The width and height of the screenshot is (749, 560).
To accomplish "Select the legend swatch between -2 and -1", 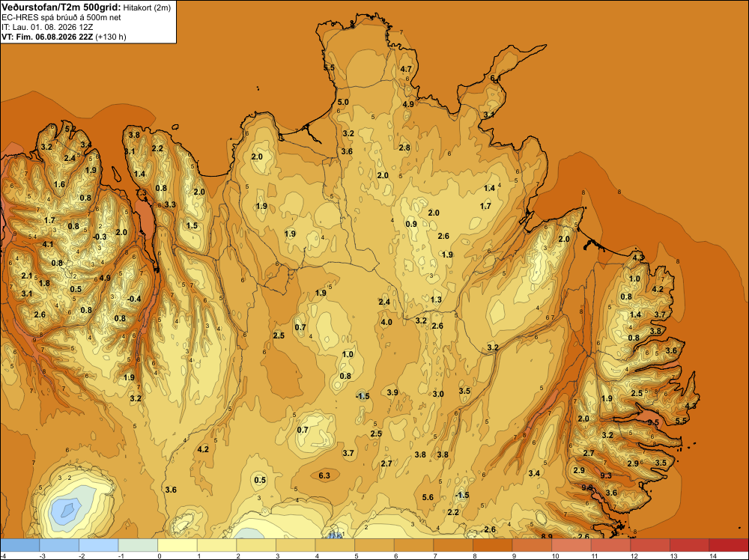I will click(x=98, y=545).
